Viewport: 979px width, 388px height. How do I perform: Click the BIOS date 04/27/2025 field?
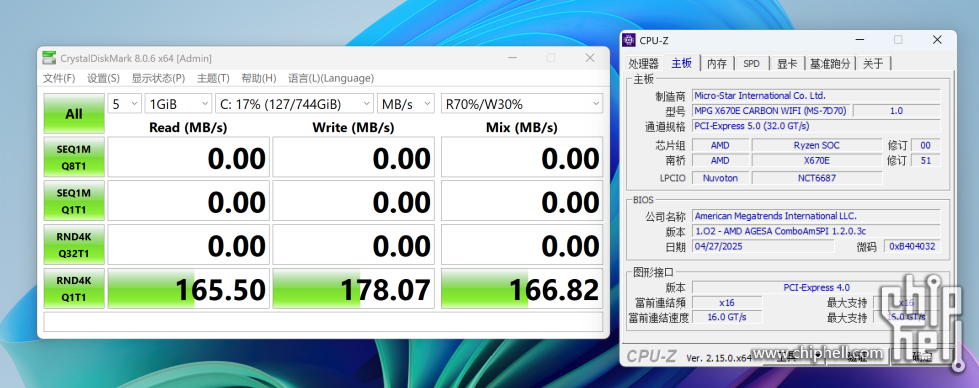point(763,246)
